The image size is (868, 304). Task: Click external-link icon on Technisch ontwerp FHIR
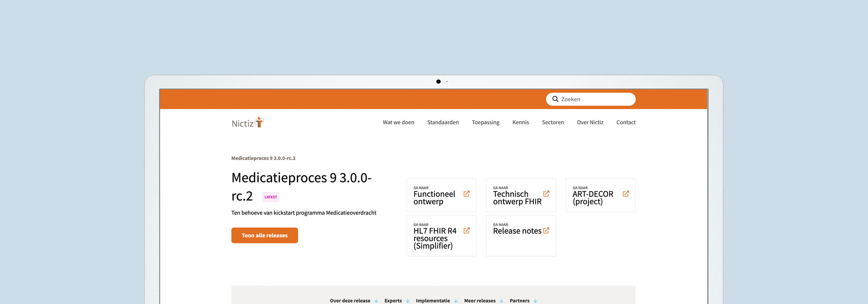(x=546, y=194)
